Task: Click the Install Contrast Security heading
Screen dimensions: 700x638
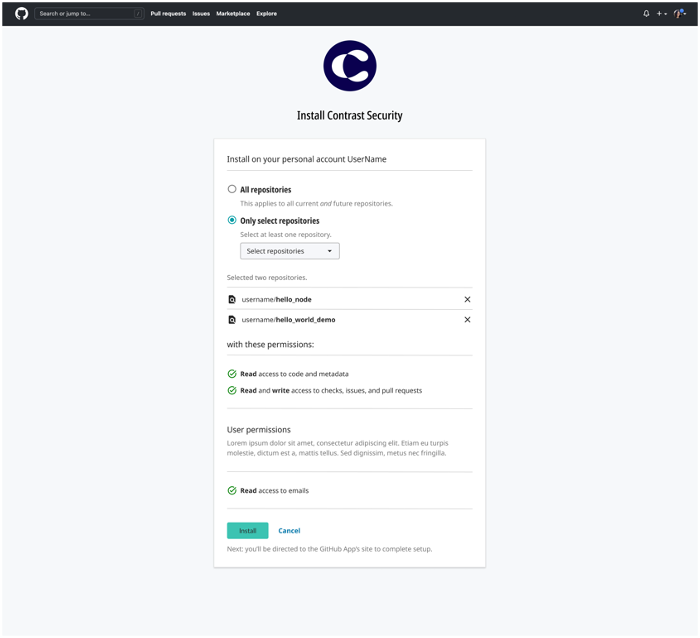Action: pyautogui.click(x=350, y=115)
